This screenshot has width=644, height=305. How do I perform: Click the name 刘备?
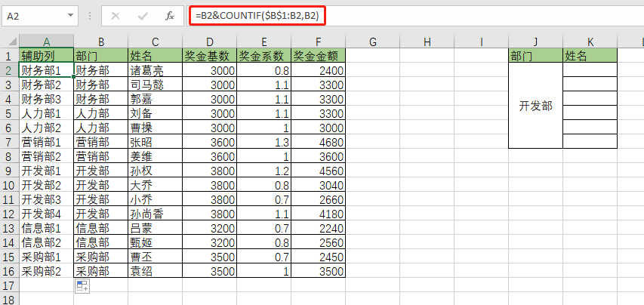click(x=141, y=113)
